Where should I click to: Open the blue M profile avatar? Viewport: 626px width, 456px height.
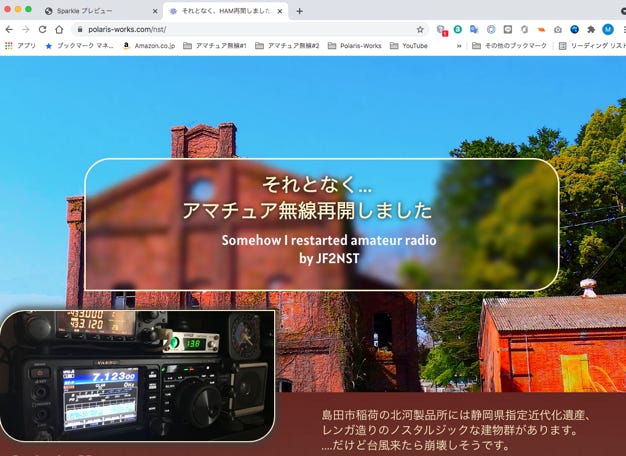point(608,29)
